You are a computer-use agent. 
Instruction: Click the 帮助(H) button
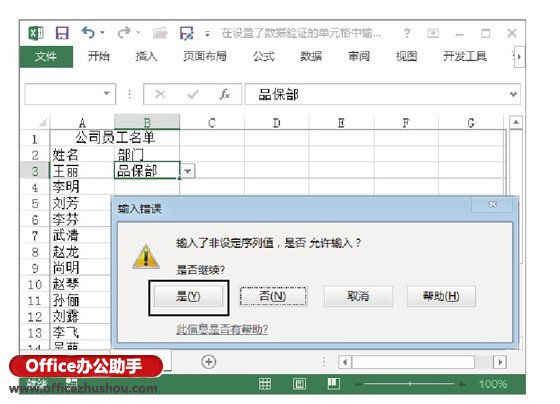click(x=441, y=296)
